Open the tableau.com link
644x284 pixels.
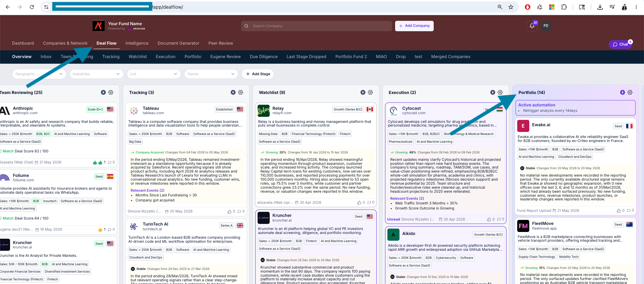(x=153, y=113)
